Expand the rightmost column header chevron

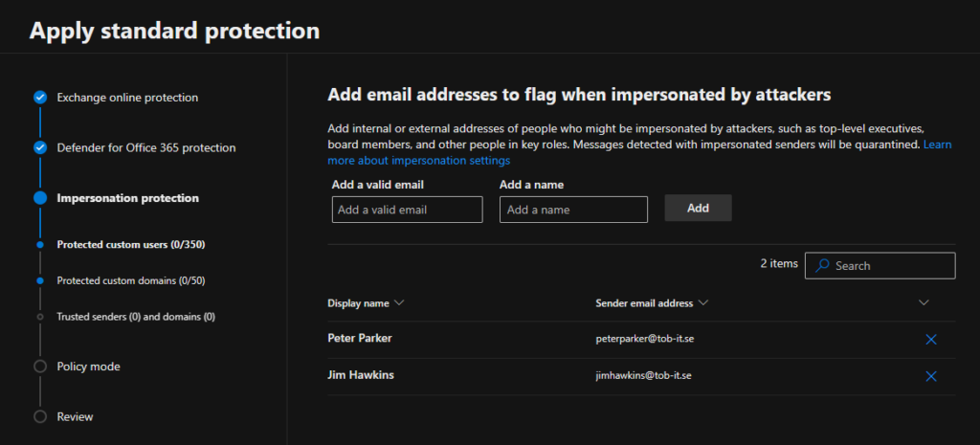[924, 303]
